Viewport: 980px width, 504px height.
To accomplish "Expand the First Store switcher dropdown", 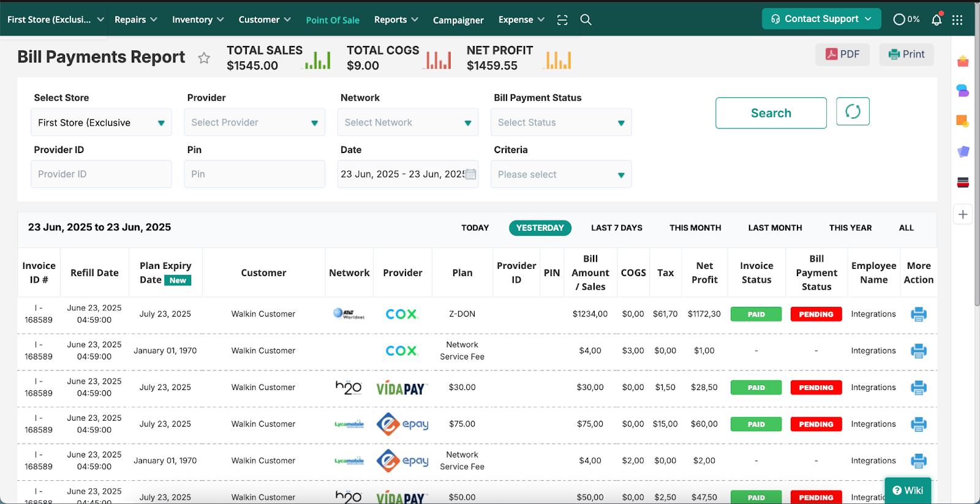I will (x=55, y=20).
